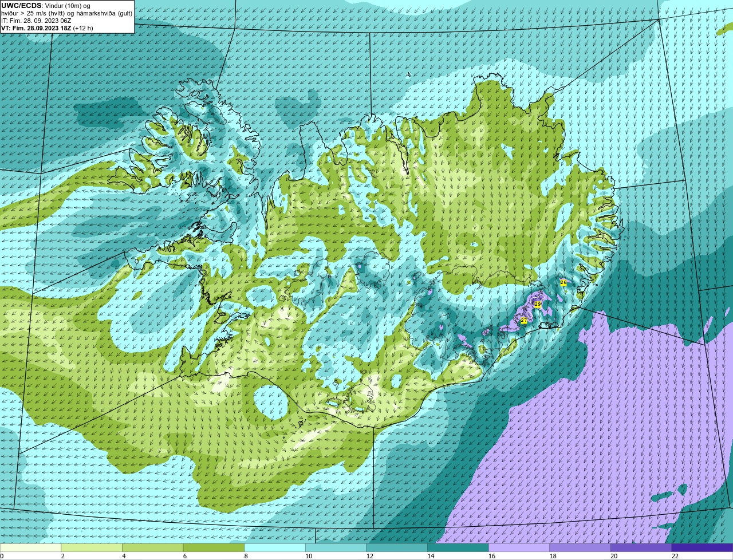Click the yellow gust label 27
Viewport: 733px width, 560px height.
[x=523, y=321]
